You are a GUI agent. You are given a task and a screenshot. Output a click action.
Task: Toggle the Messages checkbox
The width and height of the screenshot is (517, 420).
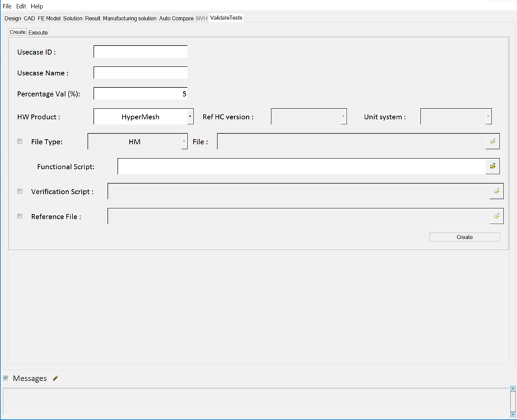click(x=5, y=378)
